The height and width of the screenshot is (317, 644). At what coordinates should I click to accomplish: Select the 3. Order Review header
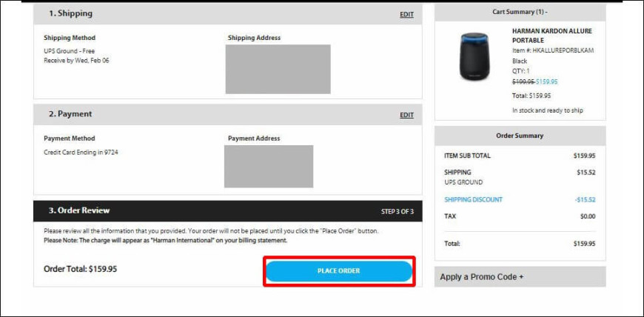227,211
